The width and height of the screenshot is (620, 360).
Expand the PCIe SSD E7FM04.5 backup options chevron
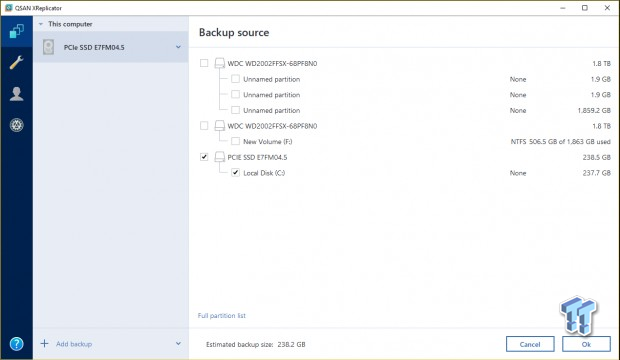click(x=178, y=47)
